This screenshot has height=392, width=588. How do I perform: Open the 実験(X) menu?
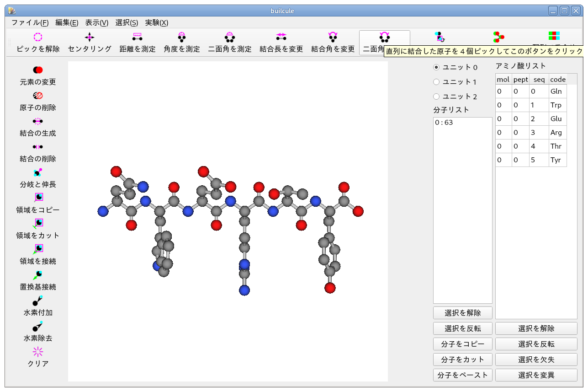[156, 22]
